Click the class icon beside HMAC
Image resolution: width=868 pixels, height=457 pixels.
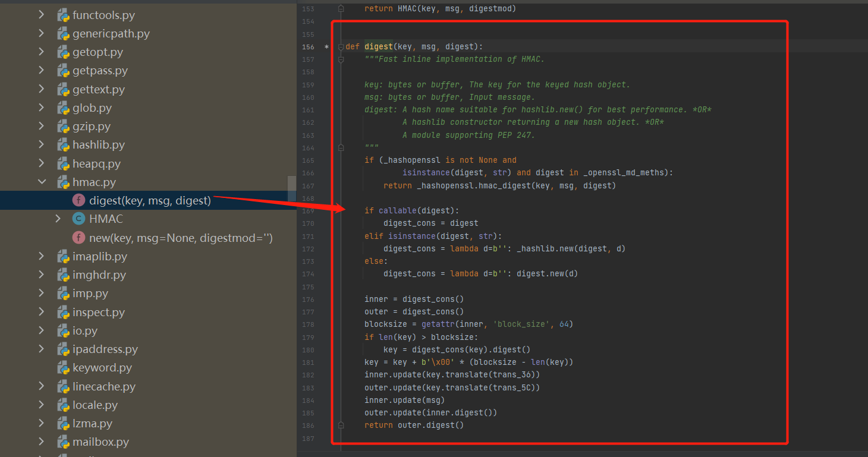click(78, 219)
